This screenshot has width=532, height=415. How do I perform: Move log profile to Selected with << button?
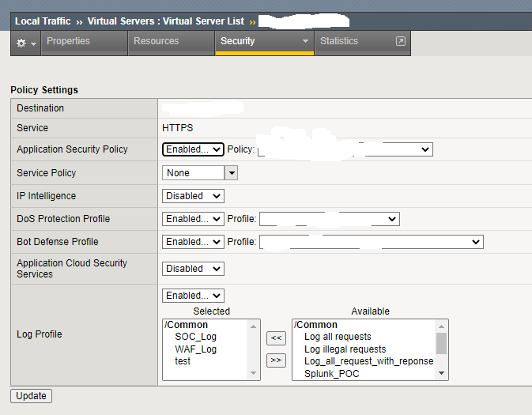point(276,338)
